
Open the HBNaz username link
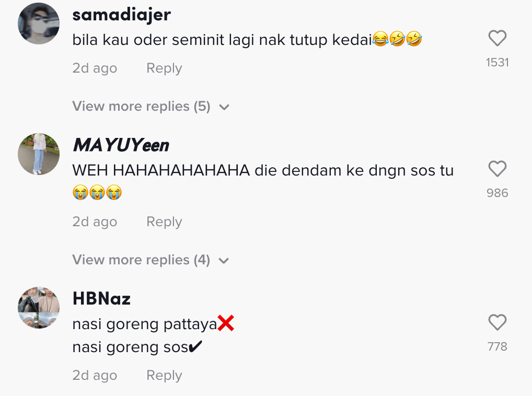pos(101,299)
